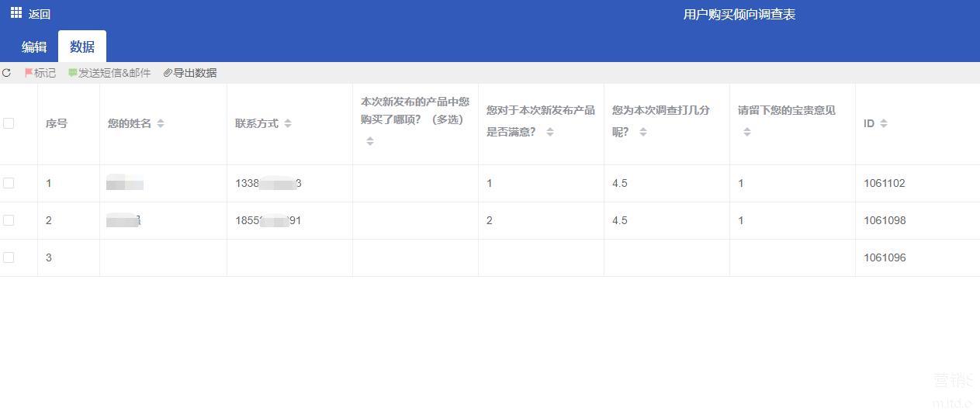Click the refresh icon in the toolbar
The width and height of the screenshot is (980, 418).
7,73
